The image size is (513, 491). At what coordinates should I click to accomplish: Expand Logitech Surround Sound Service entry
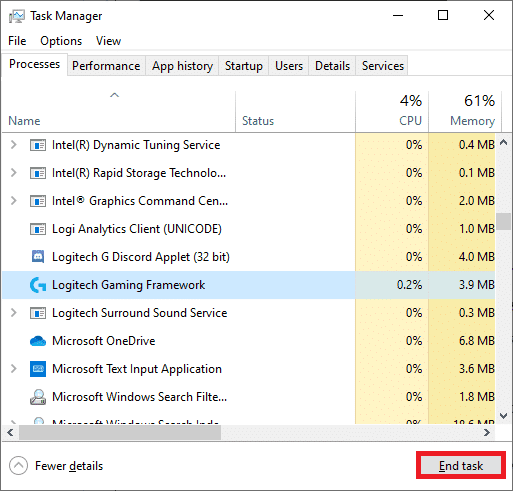(13, 313)
